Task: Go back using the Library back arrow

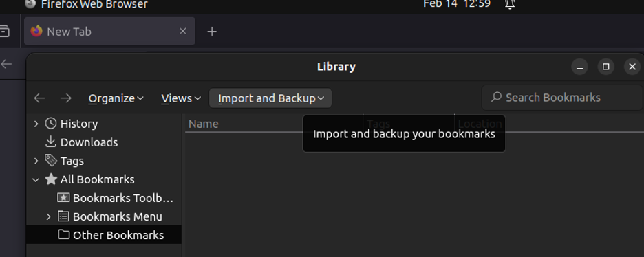Action: (39, 98)
